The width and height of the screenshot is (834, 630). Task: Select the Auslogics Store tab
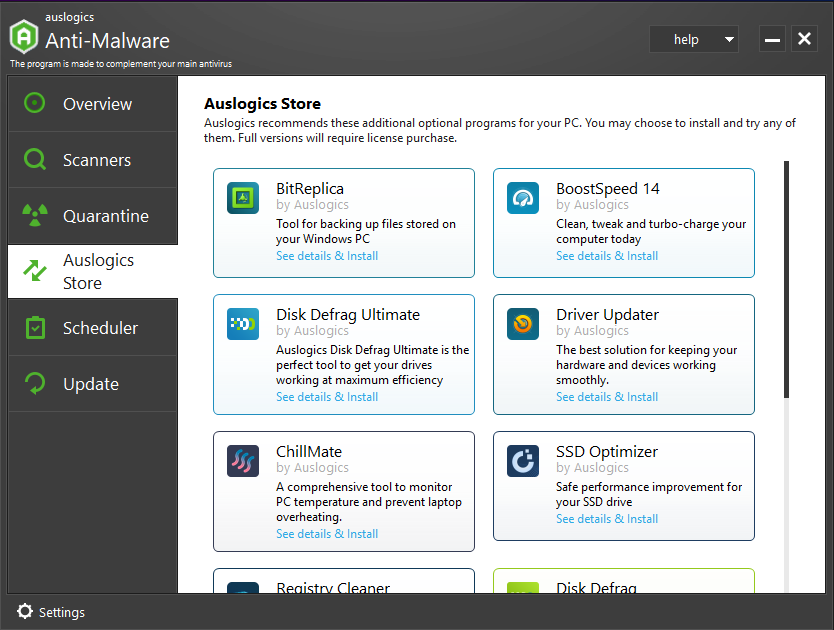click(93, 271)
